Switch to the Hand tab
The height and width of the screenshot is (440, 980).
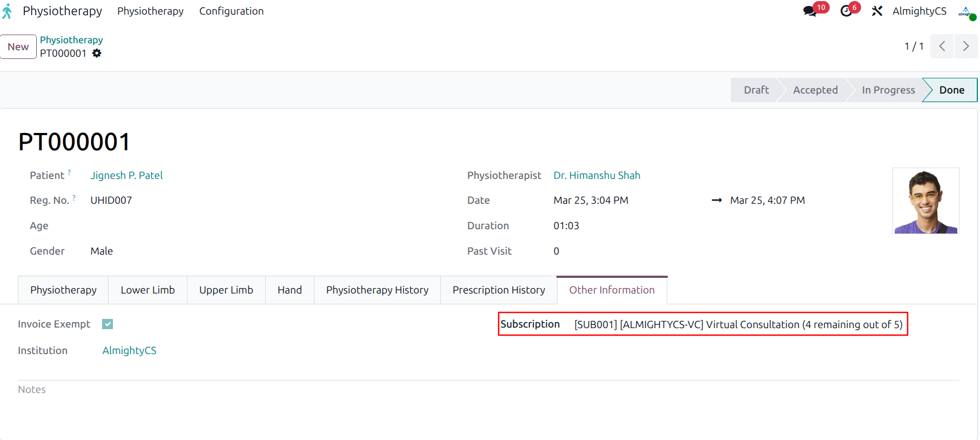(290, 290)
